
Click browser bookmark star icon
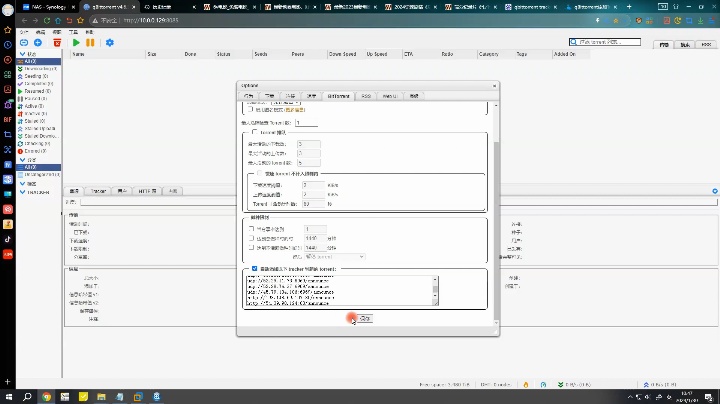(x=81, y=20)
